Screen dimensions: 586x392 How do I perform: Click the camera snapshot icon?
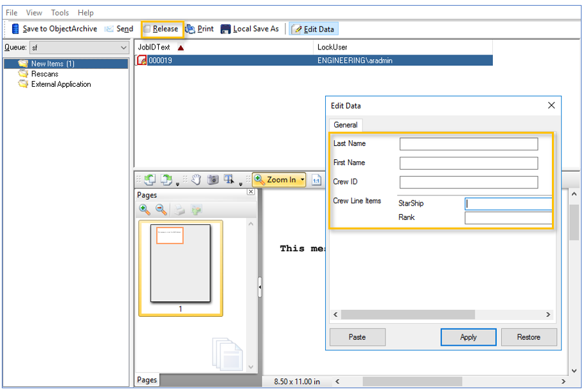[213, 180]
